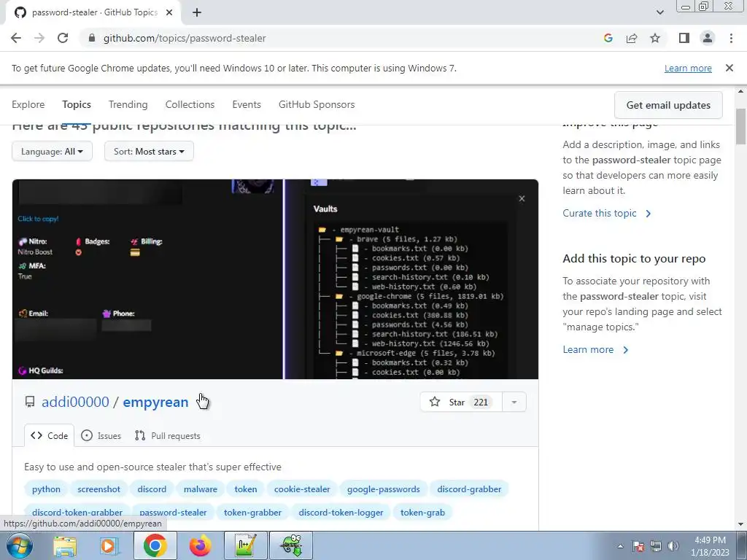Screen dimensions: 747x560
Task: Click the Action Center flag icon
Action: (638, 546)
